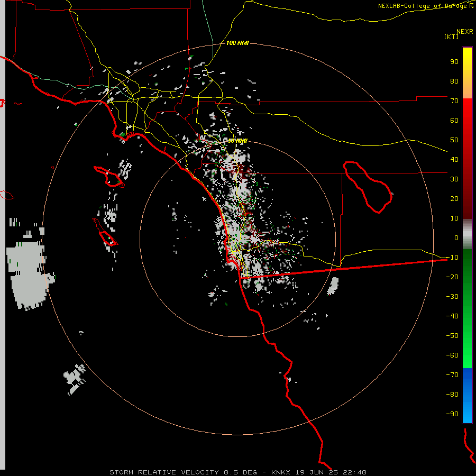Click the blue band of the color bar
This screenshot has height=476, width=476.
click(467, 395)
